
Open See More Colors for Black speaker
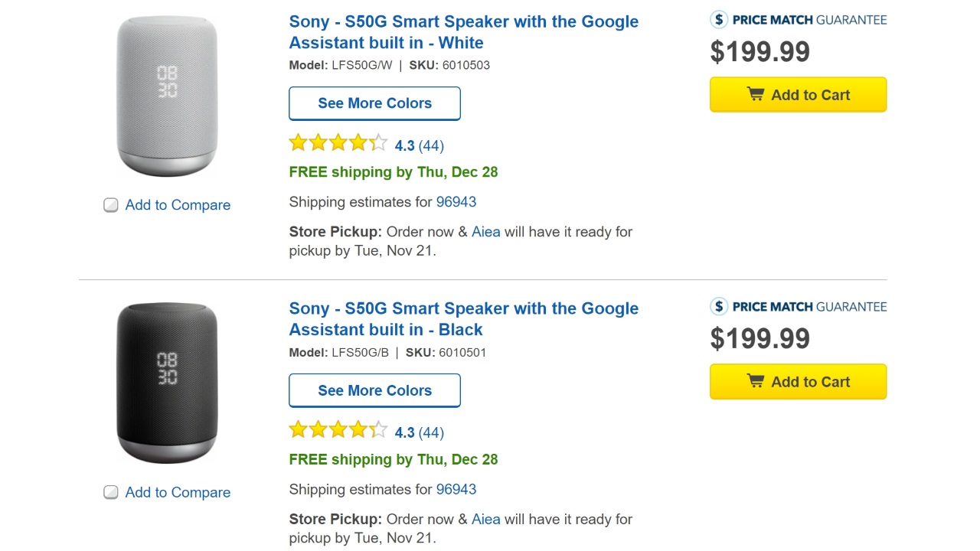374,390
